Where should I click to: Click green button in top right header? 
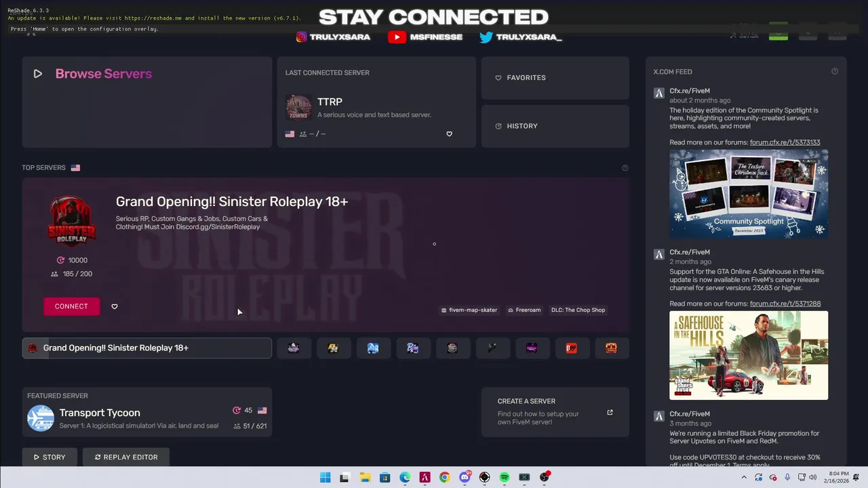click(778, 31)
